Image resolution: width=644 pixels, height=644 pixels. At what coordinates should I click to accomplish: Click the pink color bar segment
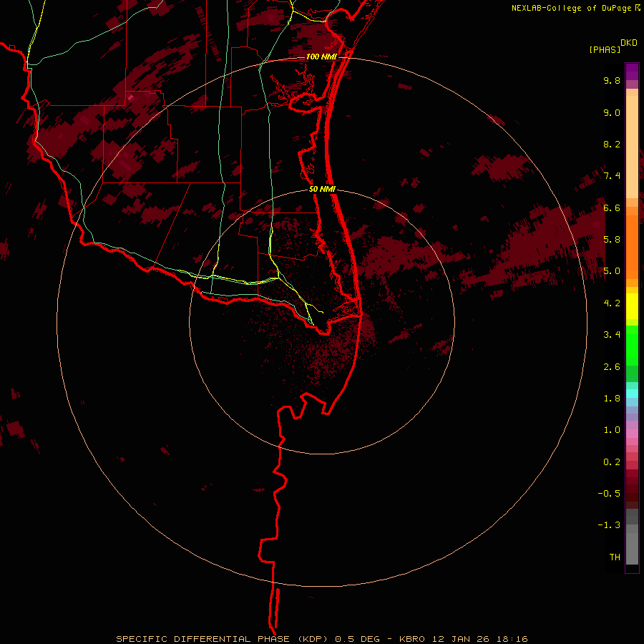coord(632,434)
